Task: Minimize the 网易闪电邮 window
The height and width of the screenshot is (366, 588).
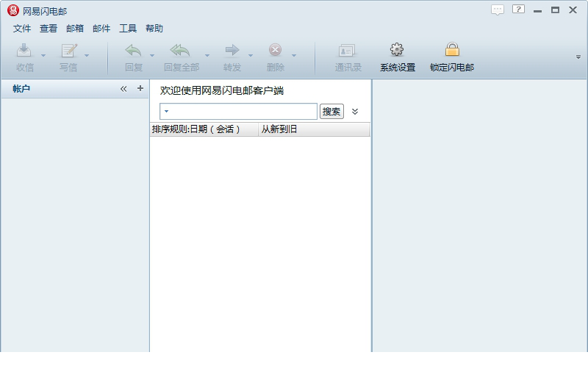Action: (x=537, y=10)
